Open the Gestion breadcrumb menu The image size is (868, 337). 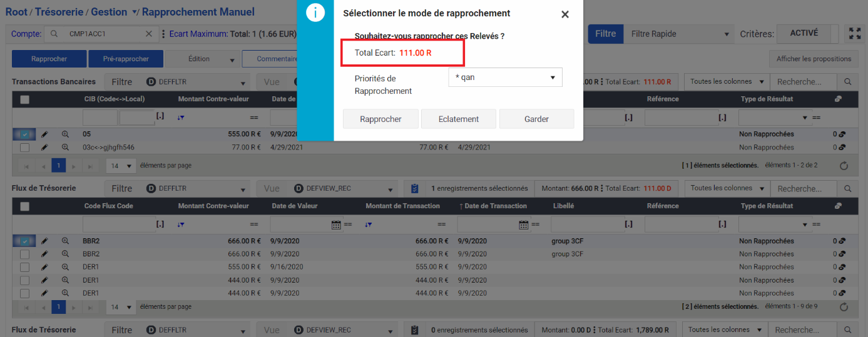(135, 13)
